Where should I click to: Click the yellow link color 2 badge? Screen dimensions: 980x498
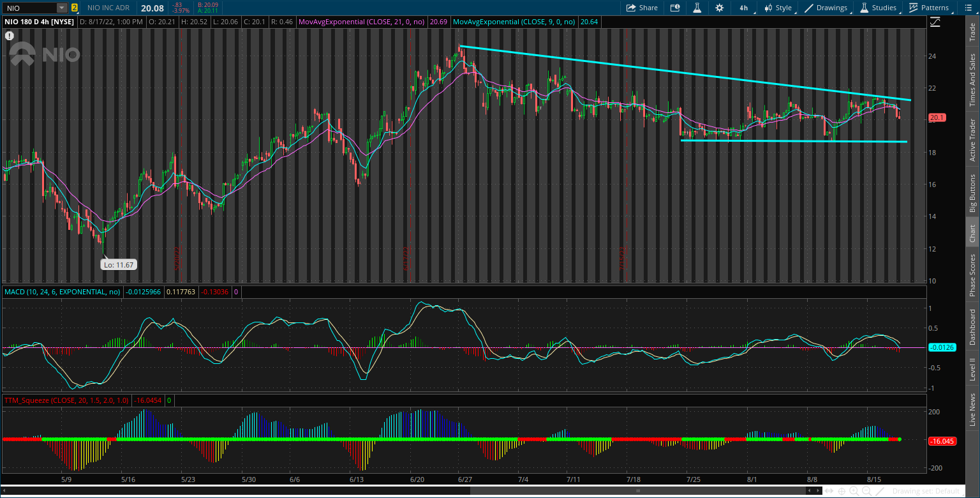[x=75, y=8]
